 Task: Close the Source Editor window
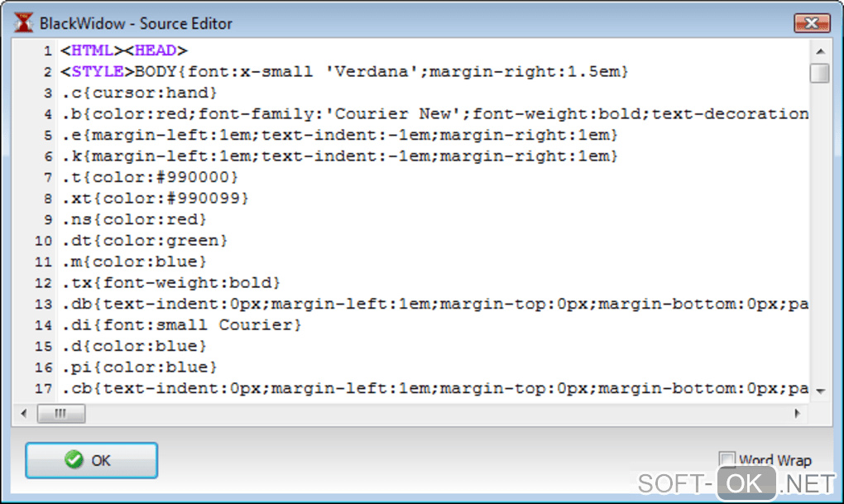coord(811,23)
